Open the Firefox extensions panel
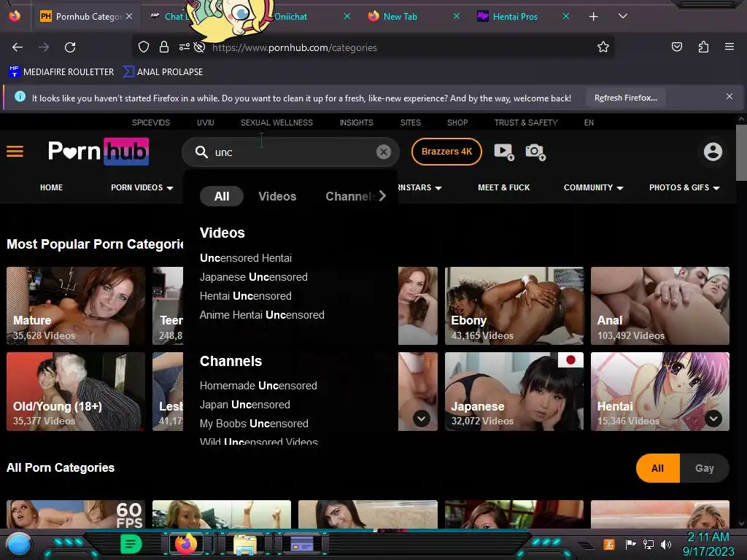Image resolution: width=747 pixels, height=560 pixels. [x=703, y=47]
